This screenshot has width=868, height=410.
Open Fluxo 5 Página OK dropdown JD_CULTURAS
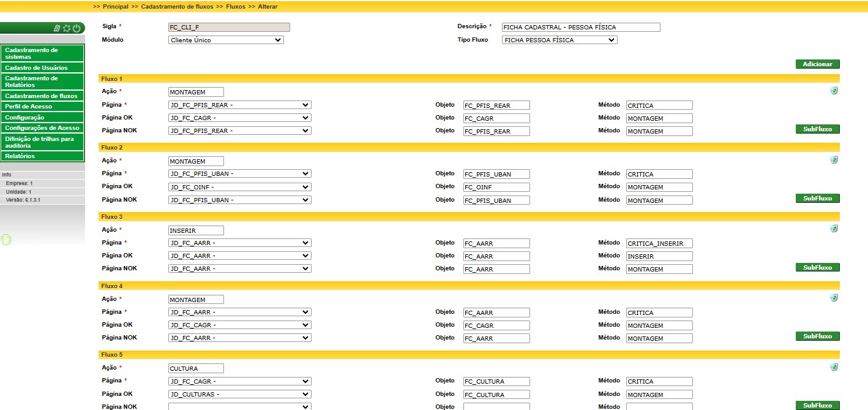click(240, 394)
